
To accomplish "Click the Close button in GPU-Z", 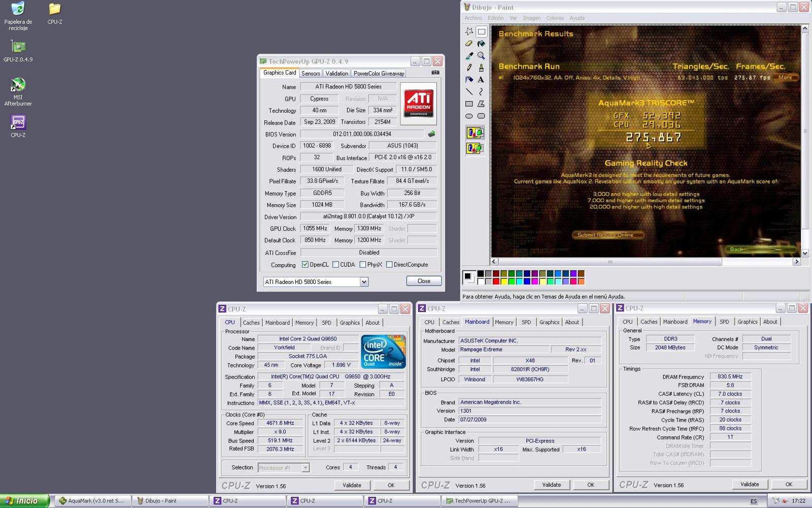I will pyautogui.click(x=424, y=281).
